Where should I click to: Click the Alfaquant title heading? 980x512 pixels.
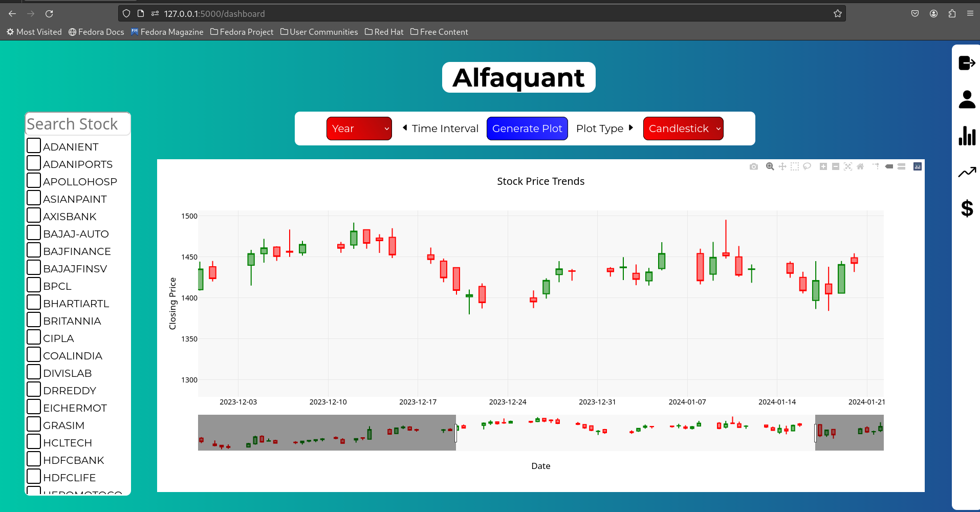click(518, 78)
